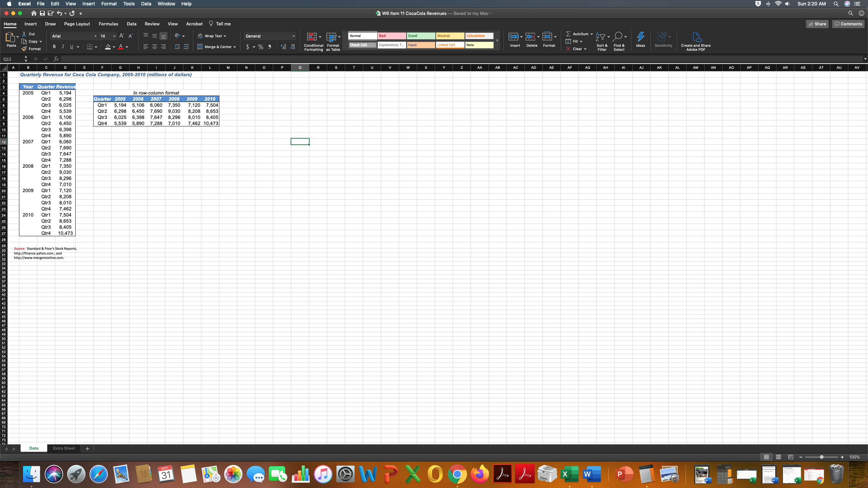Toggle Italic formatting
This screenshot has height=488, width=868.
click(x=63, y=47)
